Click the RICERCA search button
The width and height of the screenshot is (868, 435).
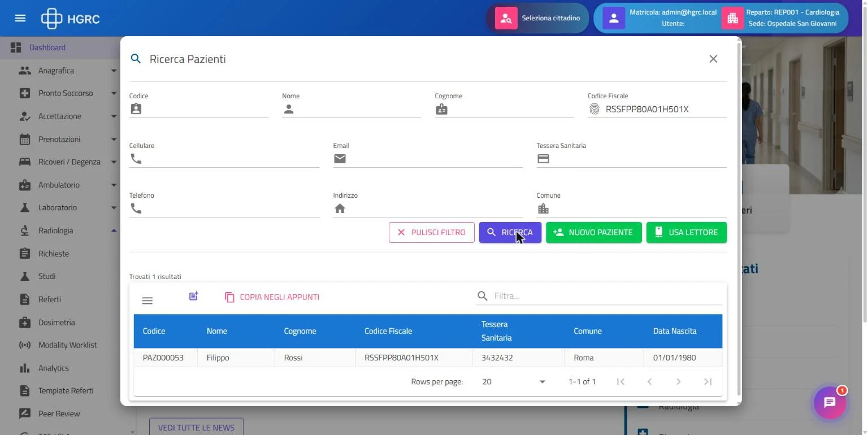[510, 232]
